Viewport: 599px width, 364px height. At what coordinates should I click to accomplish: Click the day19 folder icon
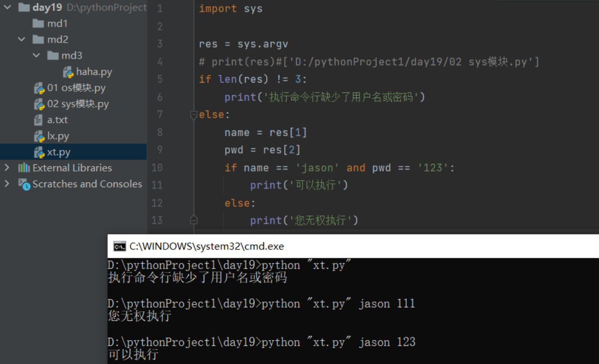click(24, 7)
